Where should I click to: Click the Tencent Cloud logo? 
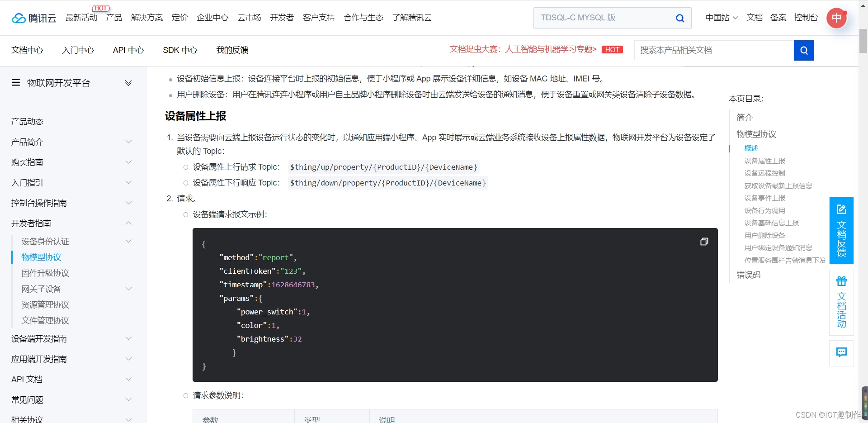pos(34,18)
